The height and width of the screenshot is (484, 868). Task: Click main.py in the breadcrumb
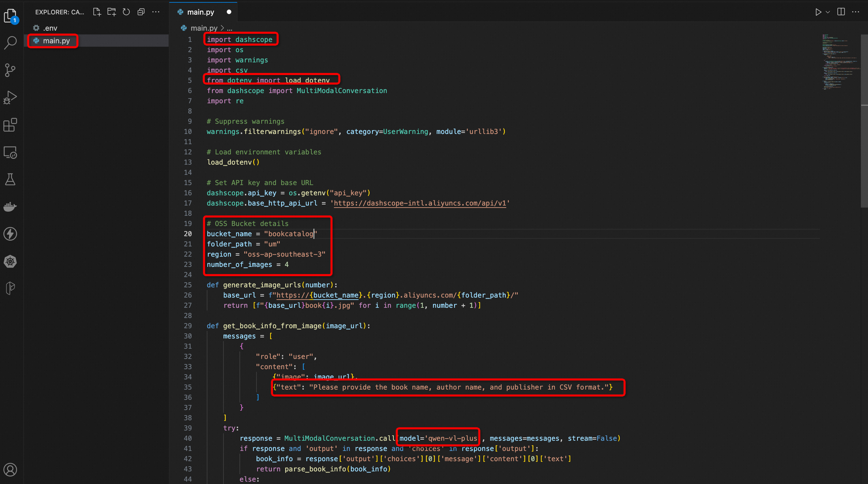(x=204, y=28)
